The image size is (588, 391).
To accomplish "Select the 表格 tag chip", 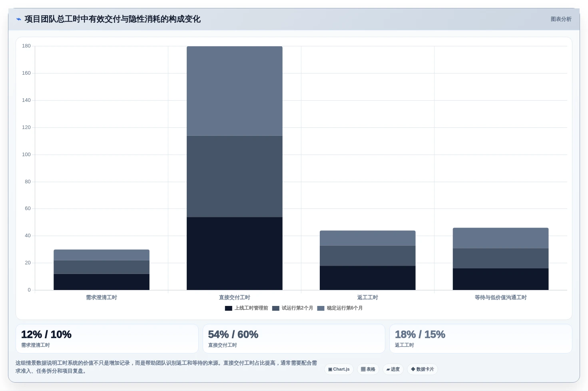I will tap(368, 369).
